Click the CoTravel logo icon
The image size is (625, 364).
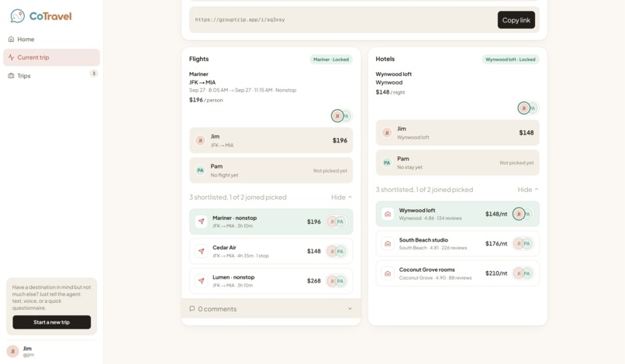click(18, 16)
